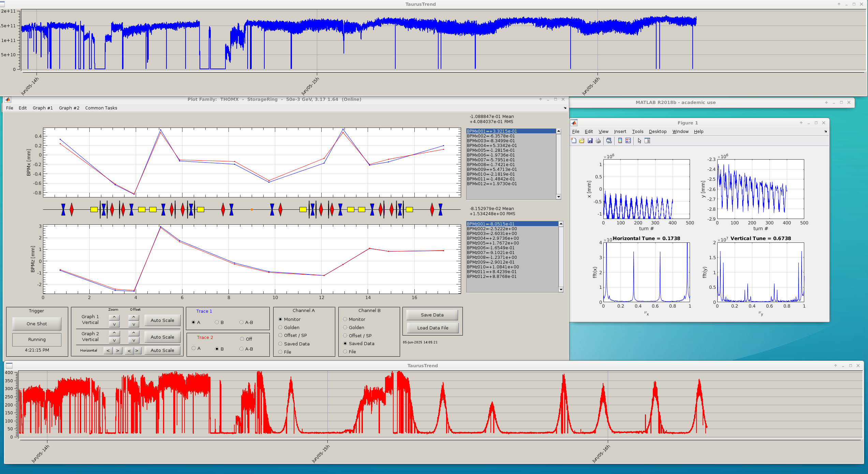Select Golden option in Channel A

coord(280,327)
